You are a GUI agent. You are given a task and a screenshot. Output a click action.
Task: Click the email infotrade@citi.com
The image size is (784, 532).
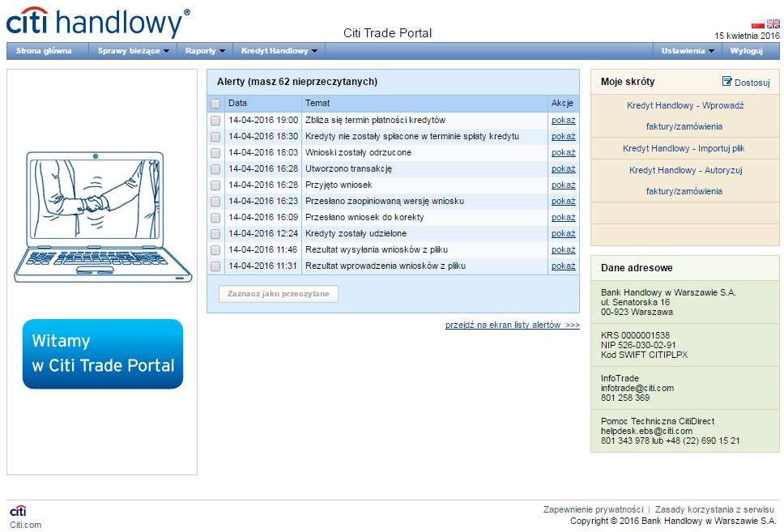(x=637, y=388)
